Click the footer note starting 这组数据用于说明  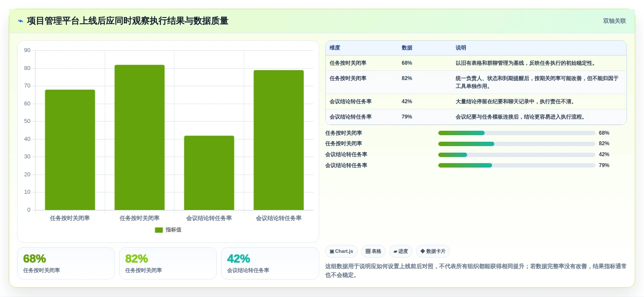[x=476, y=270]
